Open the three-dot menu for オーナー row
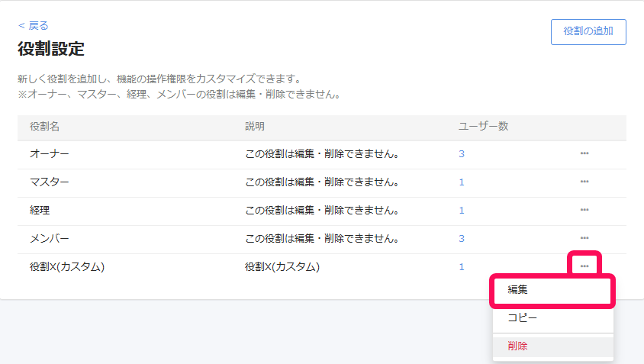 pos(584,153)
